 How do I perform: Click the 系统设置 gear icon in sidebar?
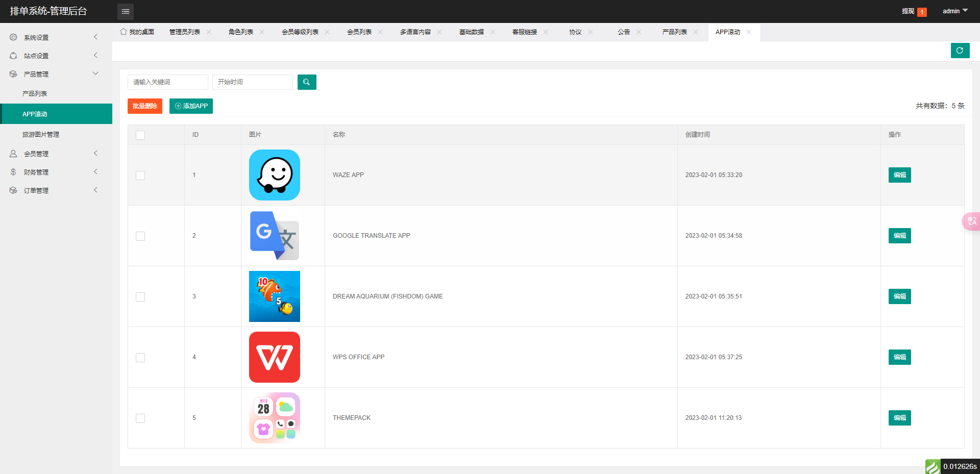13,37
